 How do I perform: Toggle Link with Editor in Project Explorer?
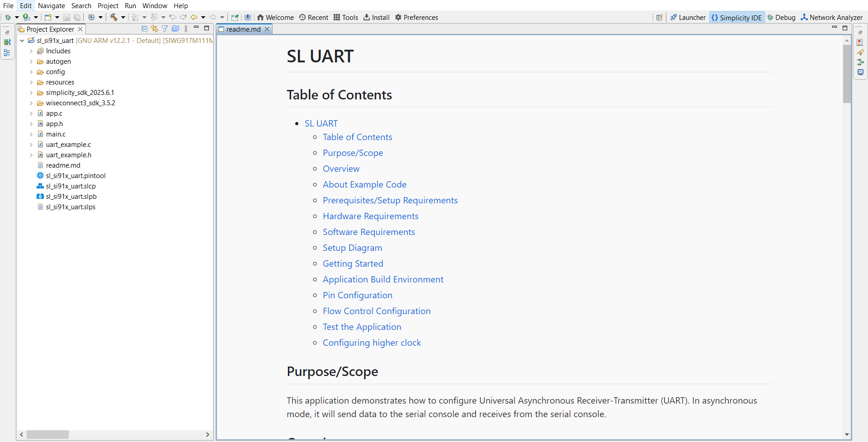coord(155,29)
